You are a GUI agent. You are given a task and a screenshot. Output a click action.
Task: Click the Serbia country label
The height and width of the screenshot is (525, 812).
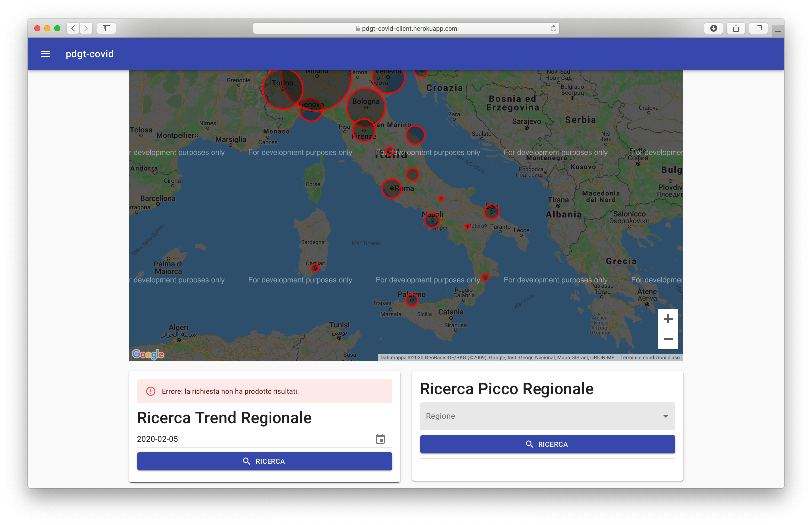pos(580,120)
